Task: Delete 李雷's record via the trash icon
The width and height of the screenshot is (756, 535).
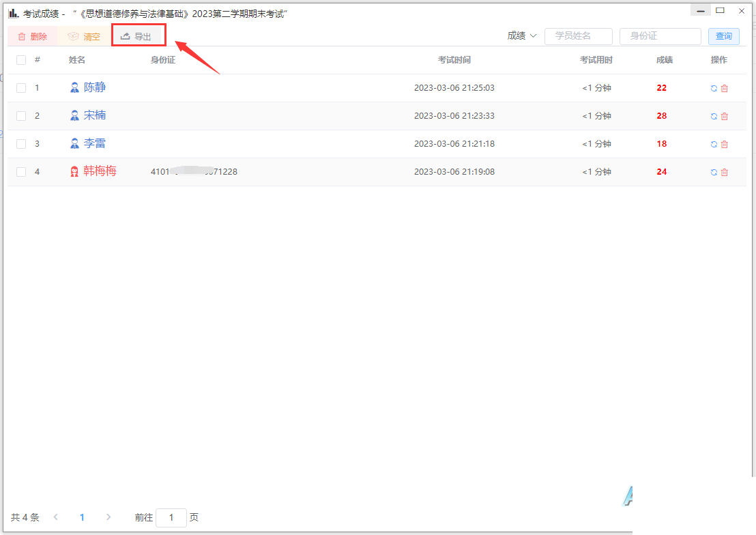Action: tap(724, 144)
